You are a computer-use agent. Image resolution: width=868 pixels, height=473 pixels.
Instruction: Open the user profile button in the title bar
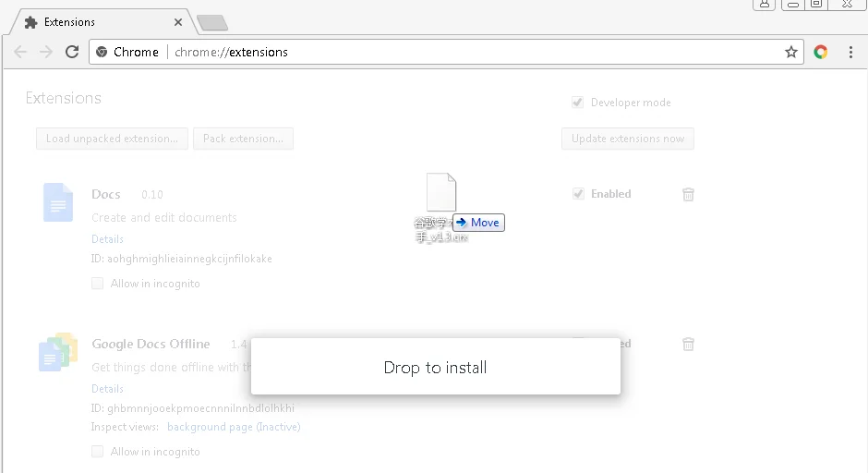[x=764, y=5]
